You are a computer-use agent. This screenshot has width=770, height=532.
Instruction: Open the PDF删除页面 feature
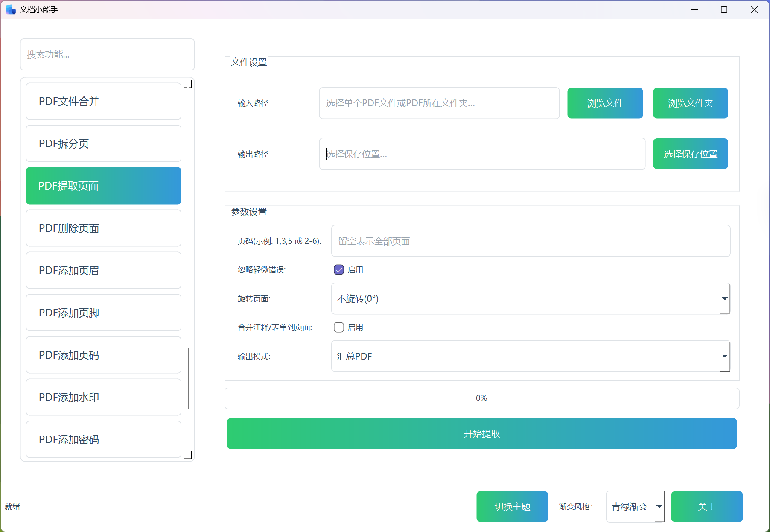point(103,228)
